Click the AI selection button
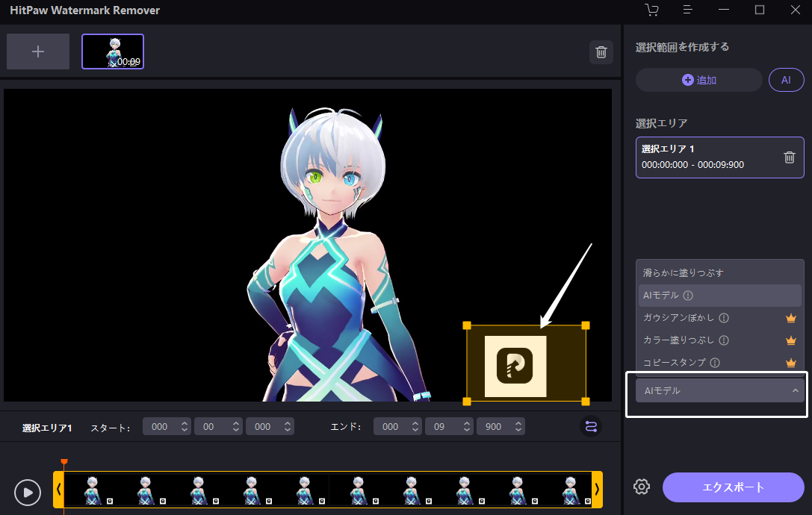 coord(786,80)
